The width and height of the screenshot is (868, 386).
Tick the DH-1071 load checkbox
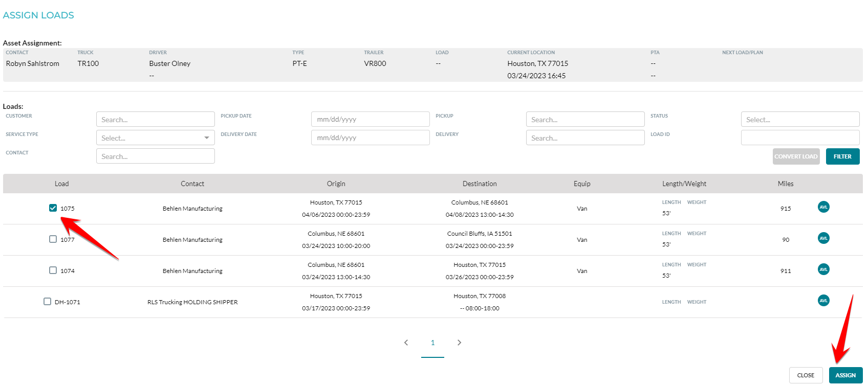[47, 301]
